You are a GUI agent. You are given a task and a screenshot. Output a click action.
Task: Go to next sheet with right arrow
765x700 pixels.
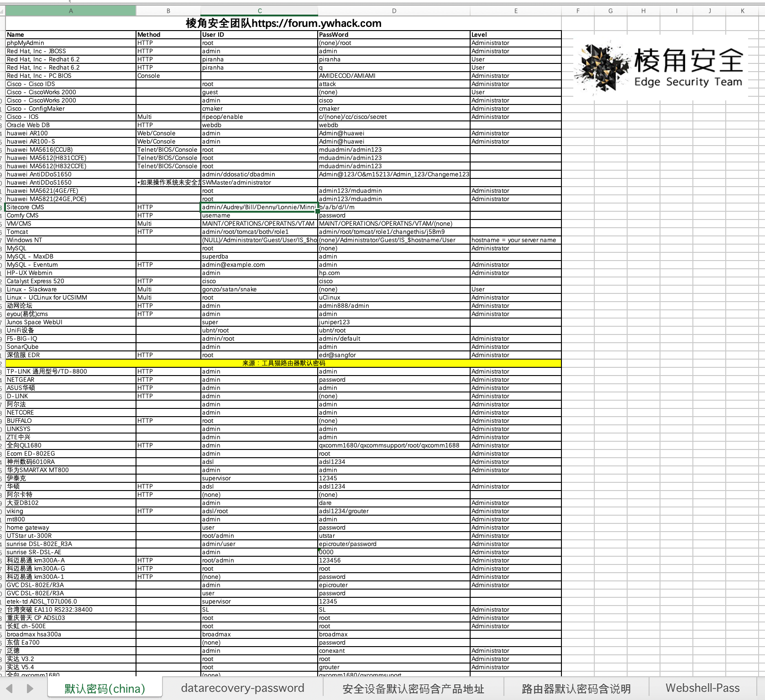coord(30,689)
